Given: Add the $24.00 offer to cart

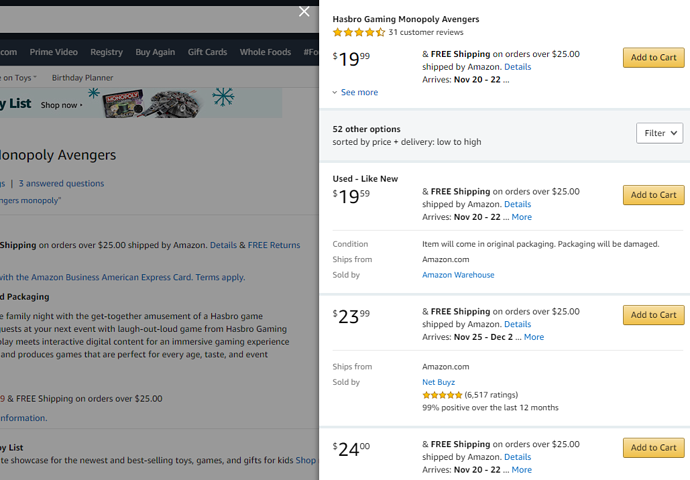Looking at the screenshot, I should 653,448.
